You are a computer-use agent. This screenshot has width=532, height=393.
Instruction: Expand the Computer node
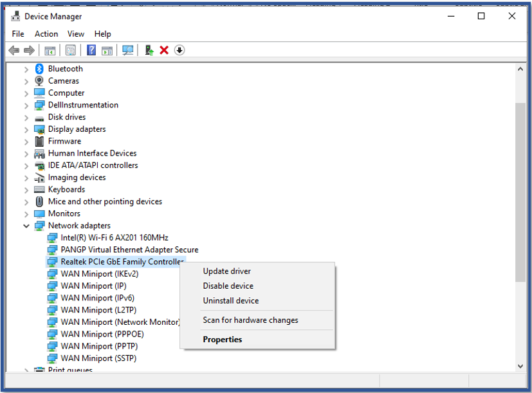pyautogui.click(x=26, y=94)
